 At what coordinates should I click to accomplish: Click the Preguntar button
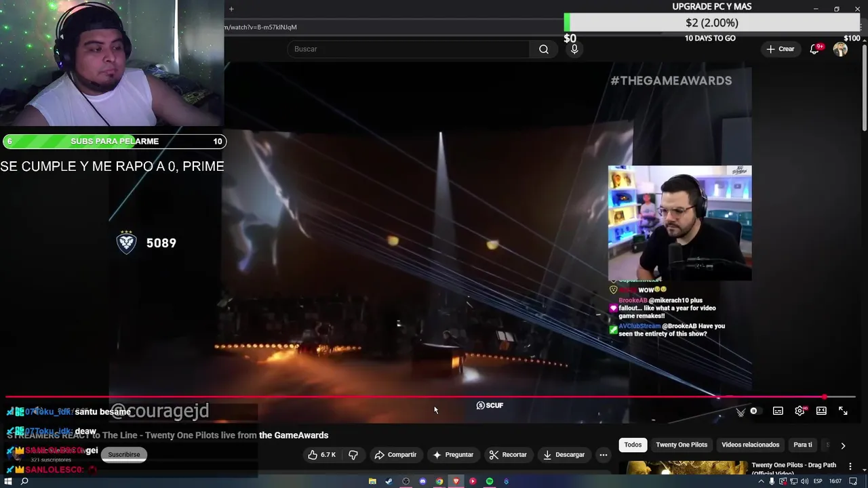pyautogui.click(x=453, y=455)
